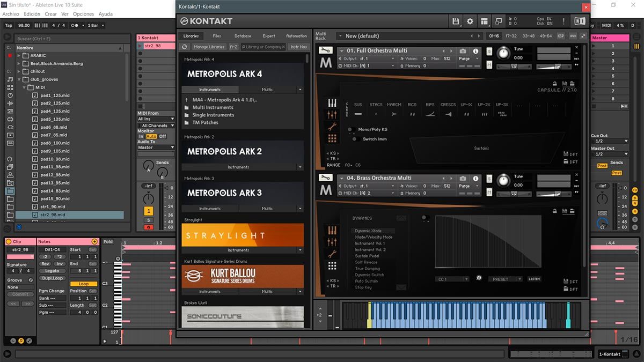Select the SUS articulation slot
644x362 pixels.
tap(358, 109)
